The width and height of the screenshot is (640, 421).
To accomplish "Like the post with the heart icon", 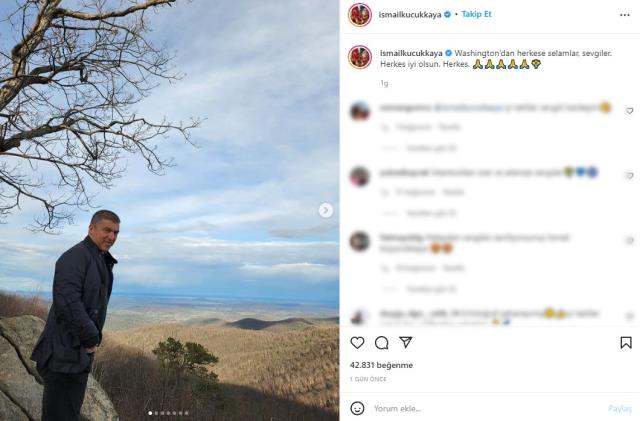I will (x=357, y=343).
